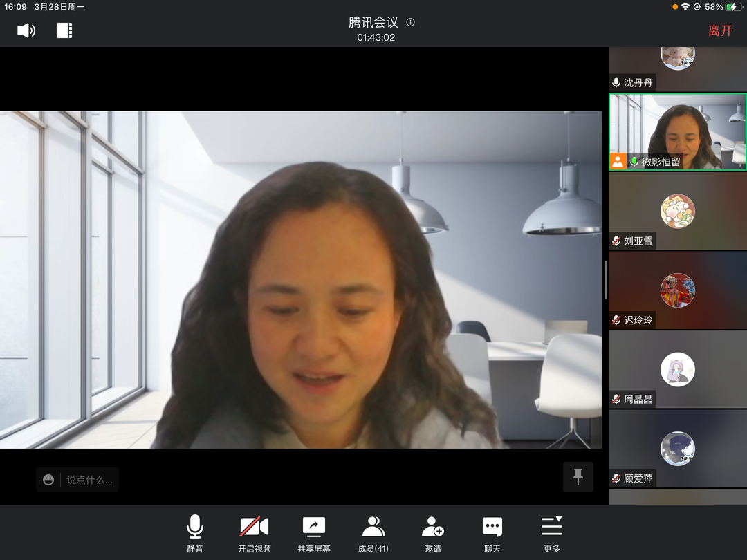Click the orange host badge on 微影恒留
The image size is (747, 560).
click(x=618, y=161)
